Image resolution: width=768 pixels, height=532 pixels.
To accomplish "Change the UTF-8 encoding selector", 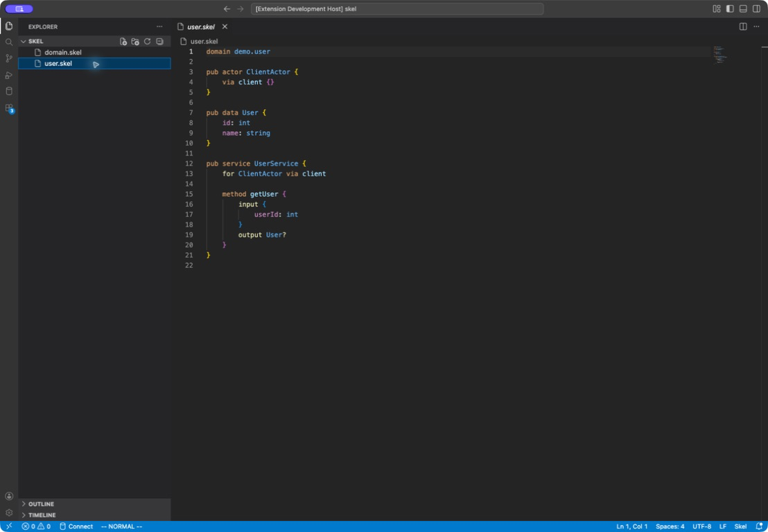I will coord(702,526).
